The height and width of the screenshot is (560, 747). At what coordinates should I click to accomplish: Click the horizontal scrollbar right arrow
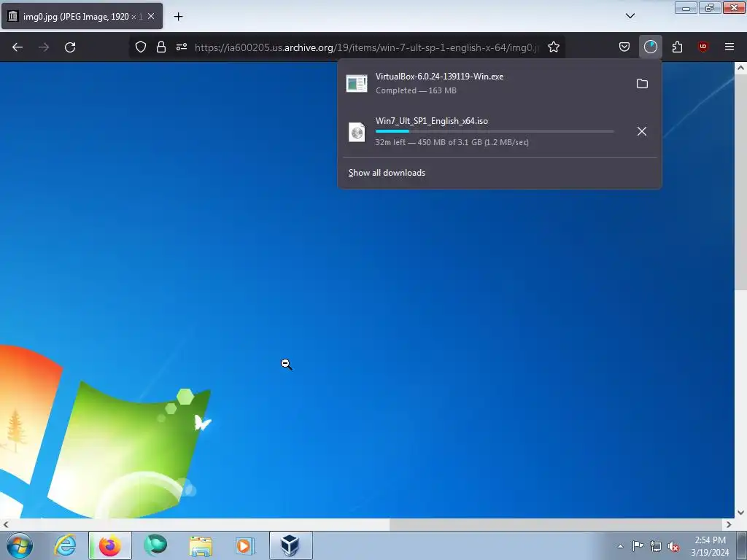(729, 524)
